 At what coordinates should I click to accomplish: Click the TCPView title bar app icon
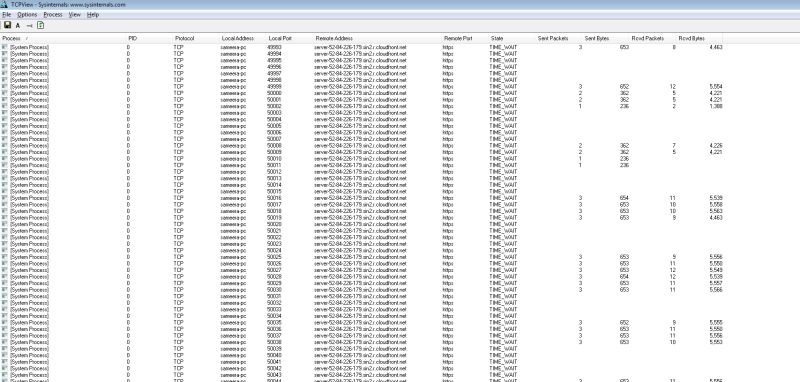pyautogui.click(x=4, y=4)
